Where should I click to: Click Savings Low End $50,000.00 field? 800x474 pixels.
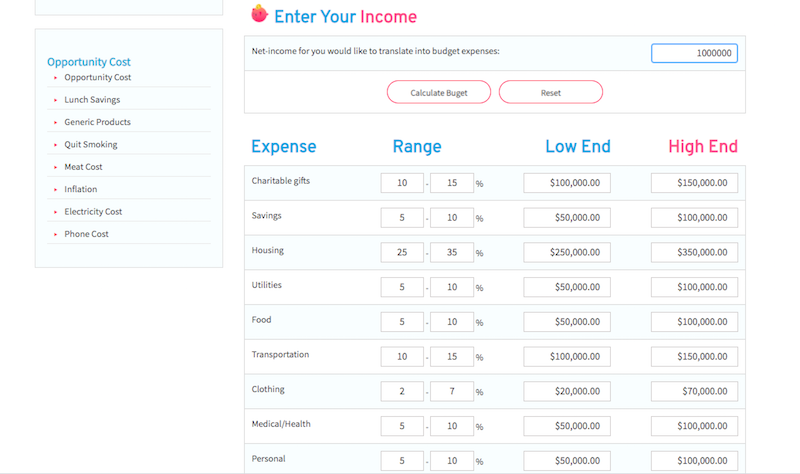tap(567, 217)
